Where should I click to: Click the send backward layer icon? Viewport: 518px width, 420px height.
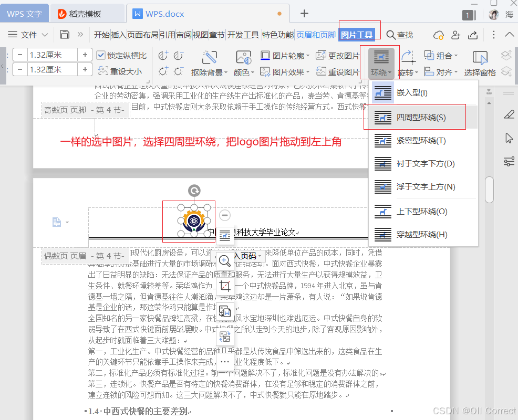[506, 71]
